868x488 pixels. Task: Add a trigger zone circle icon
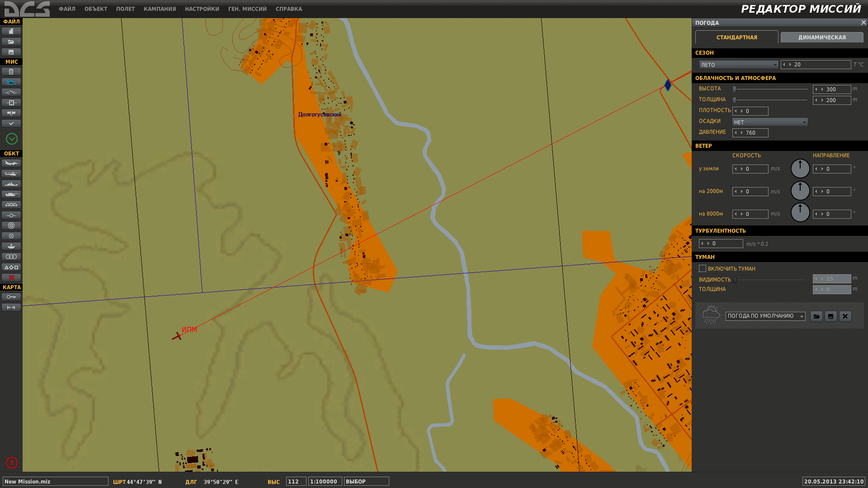(11, 225)
